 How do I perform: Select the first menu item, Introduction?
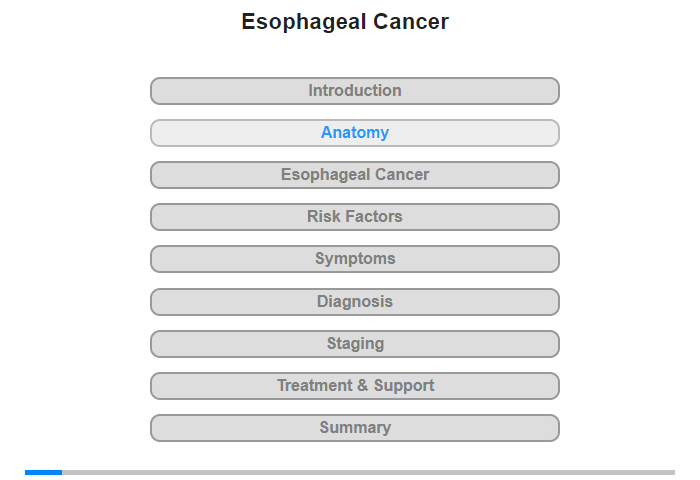pyautogui.click(x=354, y=91)
